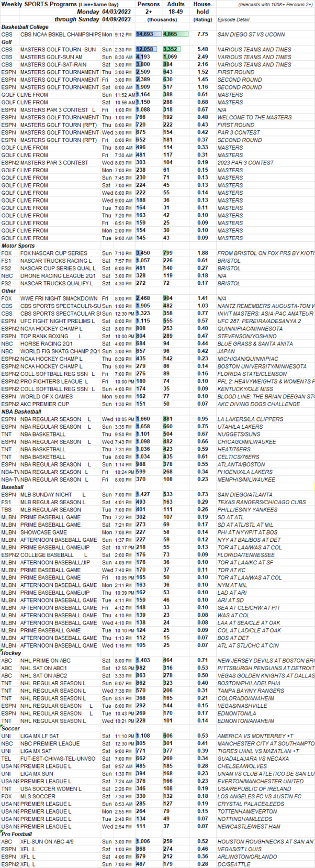Click the 'MLS SOCCER' program cell

click(38, 797)
